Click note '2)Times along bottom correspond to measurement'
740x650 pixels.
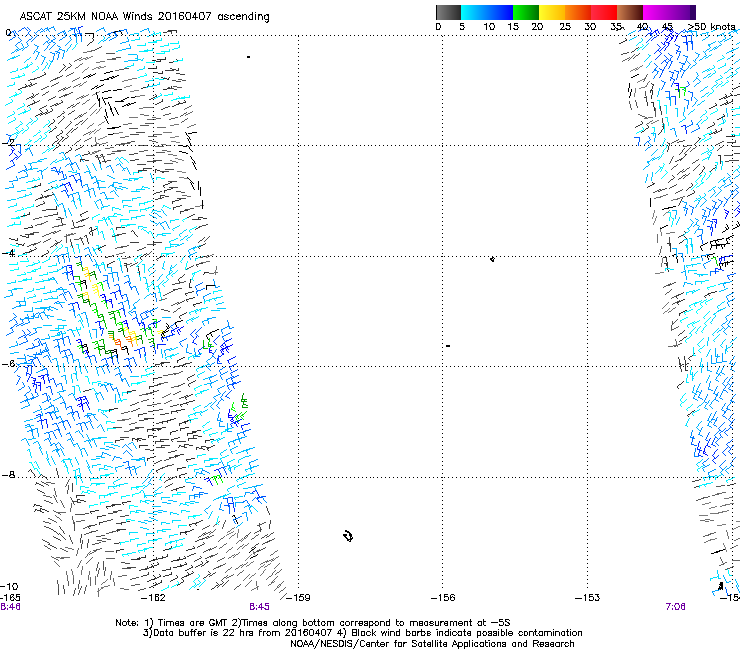pos(359,623)
